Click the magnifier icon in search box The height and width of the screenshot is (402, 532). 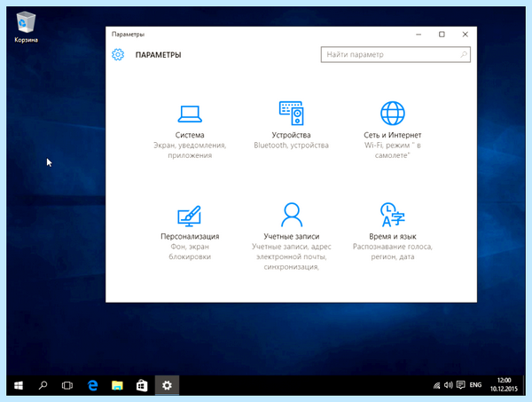(464, 54)
